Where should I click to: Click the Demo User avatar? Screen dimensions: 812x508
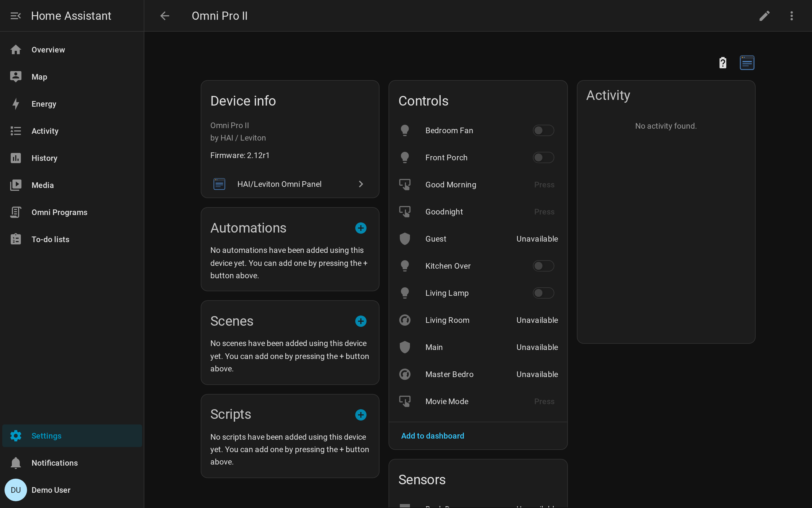click(16, 490)
